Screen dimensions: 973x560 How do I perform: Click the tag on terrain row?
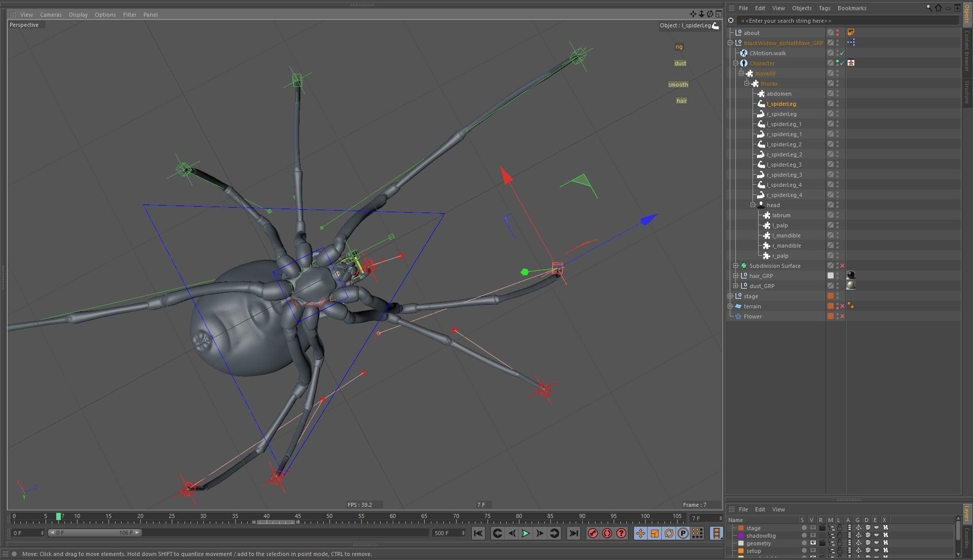[x=851, y=306]
